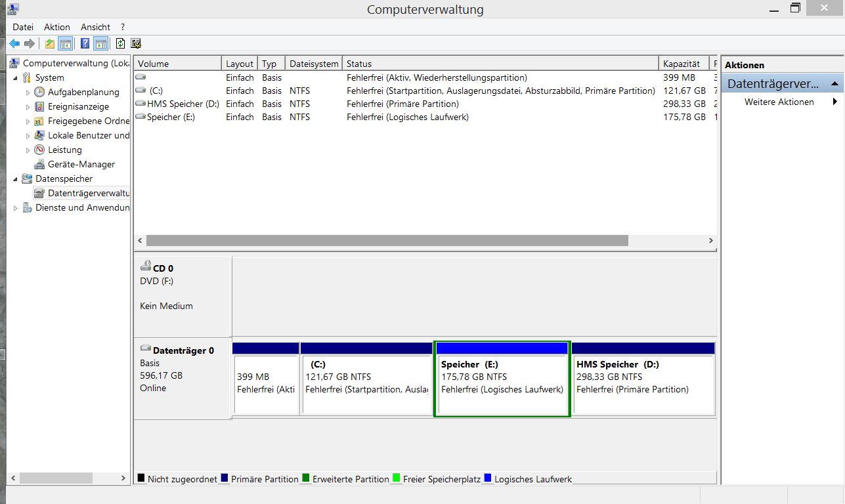The width and height of the screenshot is (845, 504).
Task: Expand the Lokale Benutzer node
Action: pyautogui.click(x=28, y=136)
